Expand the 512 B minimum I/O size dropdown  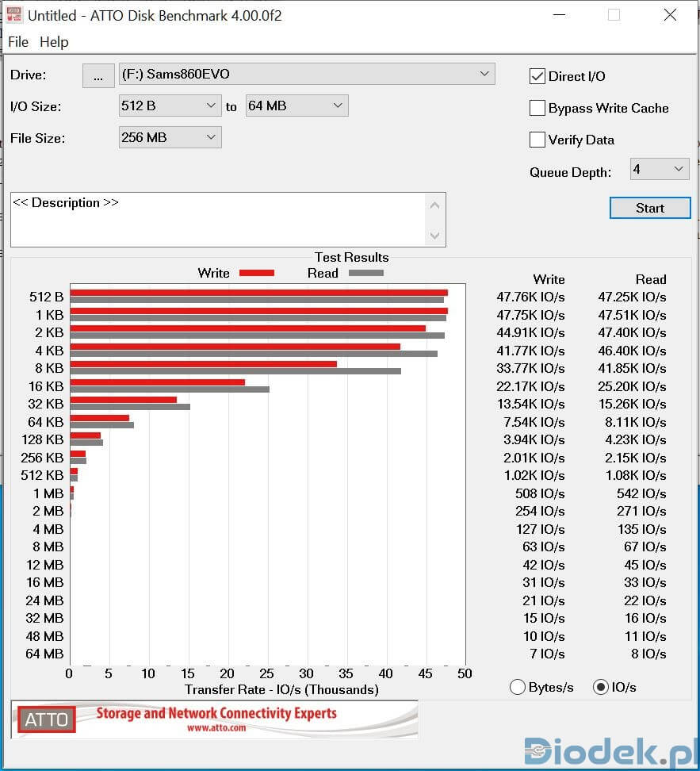(170, 105)
